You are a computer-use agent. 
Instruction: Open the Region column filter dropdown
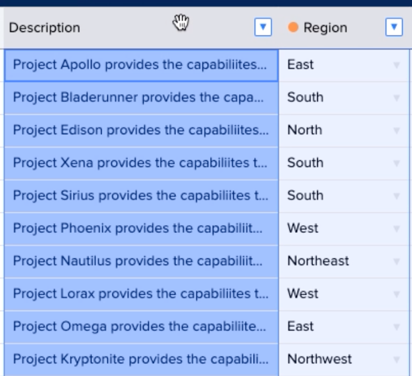[x=394, y=27]
